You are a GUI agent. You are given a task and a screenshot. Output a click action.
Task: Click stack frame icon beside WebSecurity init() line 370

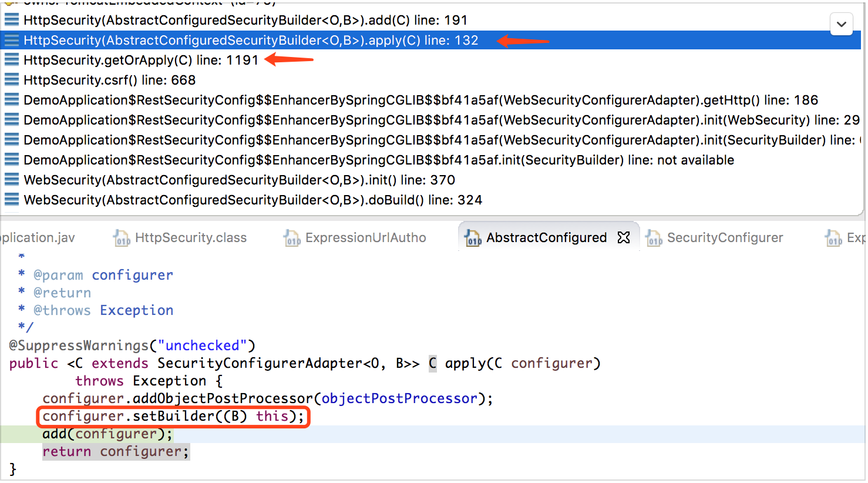point(12,180)
